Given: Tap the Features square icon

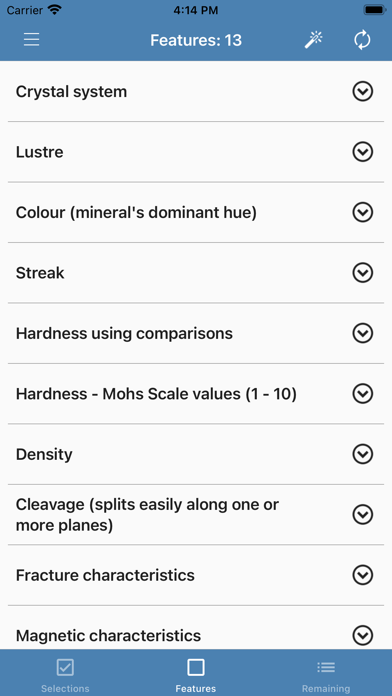Looking at the screenshot, I should pos(196,667).
